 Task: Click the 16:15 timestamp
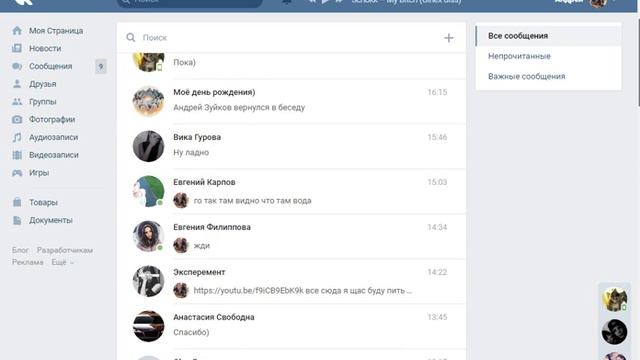coord(437,92)
